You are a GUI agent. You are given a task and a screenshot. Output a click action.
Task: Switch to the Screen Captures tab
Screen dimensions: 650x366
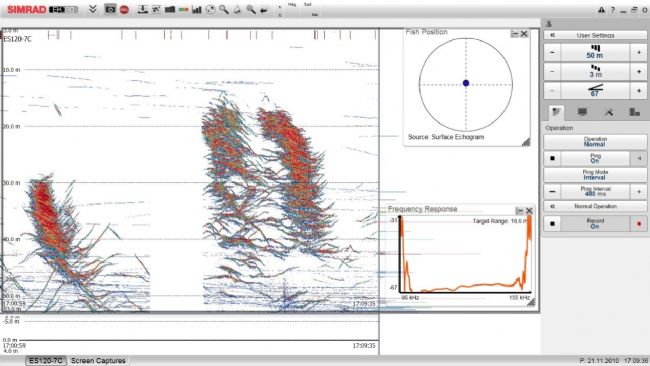coord(98,361)
